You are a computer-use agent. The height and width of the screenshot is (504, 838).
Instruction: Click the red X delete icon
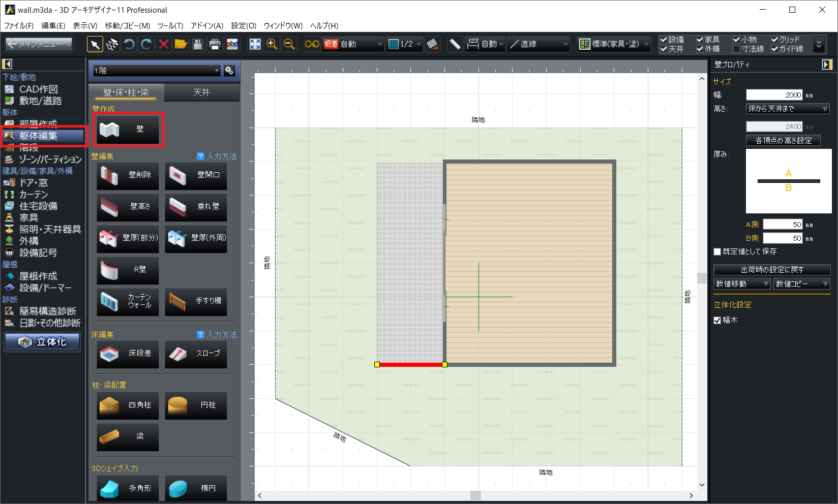[163, 45]
